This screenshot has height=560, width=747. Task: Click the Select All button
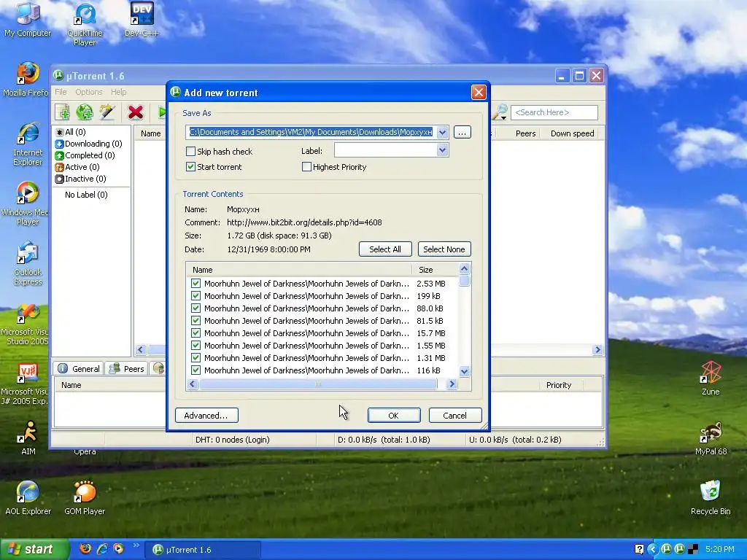point(385,249)
